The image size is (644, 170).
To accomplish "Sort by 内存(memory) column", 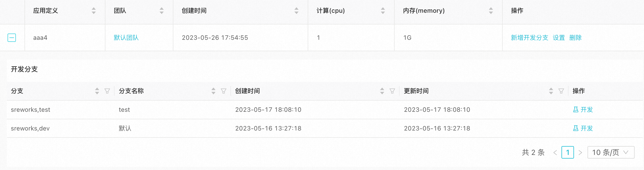I will 491,11.
